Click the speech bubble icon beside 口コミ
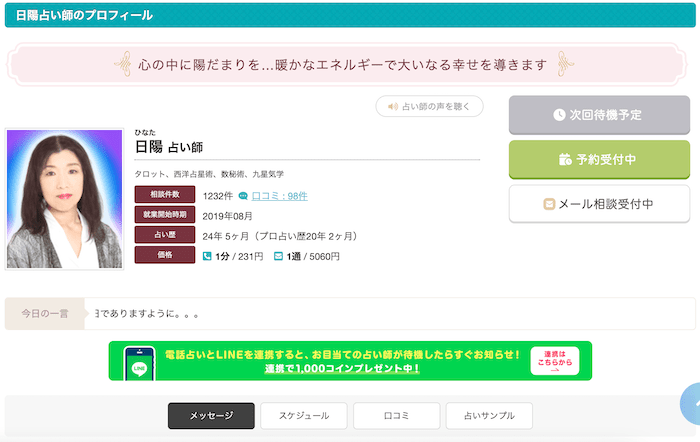The width and height of the screenshot is (700, 442). tap(243, 196)
